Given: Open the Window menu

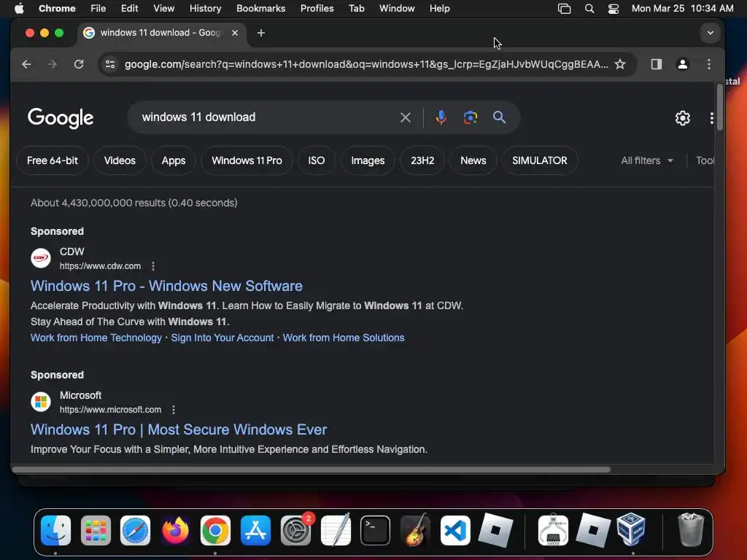Looking at the screenshot, I should (397, 9).
